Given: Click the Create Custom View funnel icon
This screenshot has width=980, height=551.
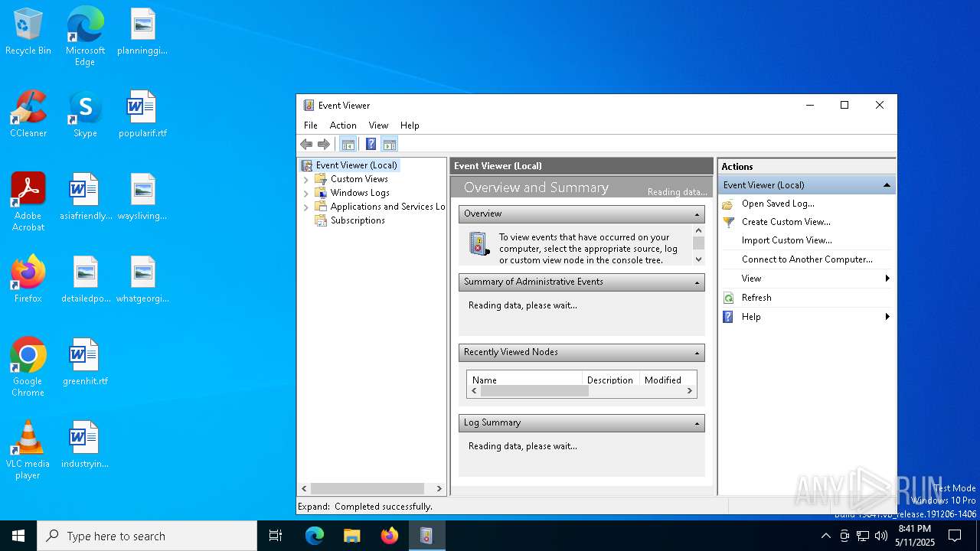Looking at the screenshot, I should pos(728,222).
